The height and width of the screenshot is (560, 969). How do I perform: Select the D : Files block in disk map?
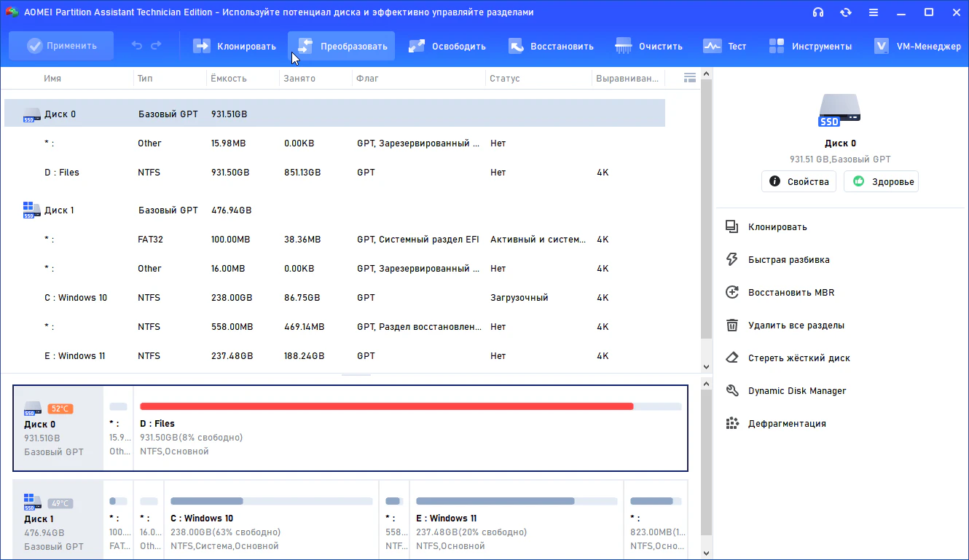click(410, 428)
